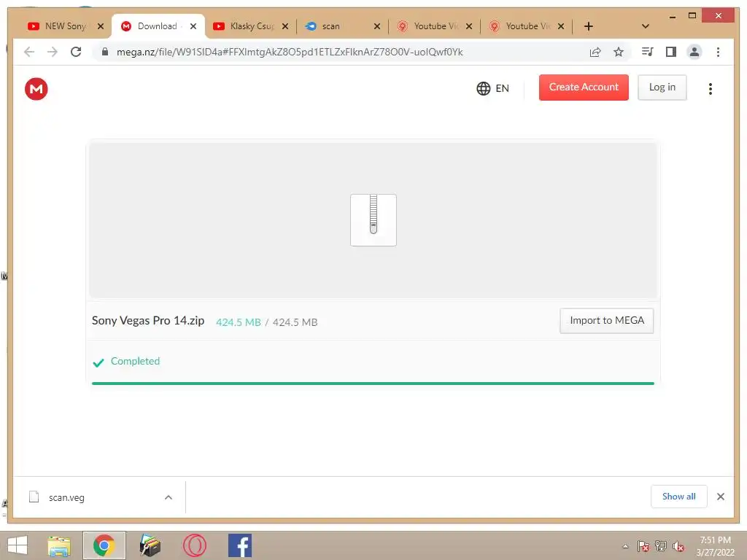Open the Facebook taskbar icon

pyautogui.click(x=239, y=545)
